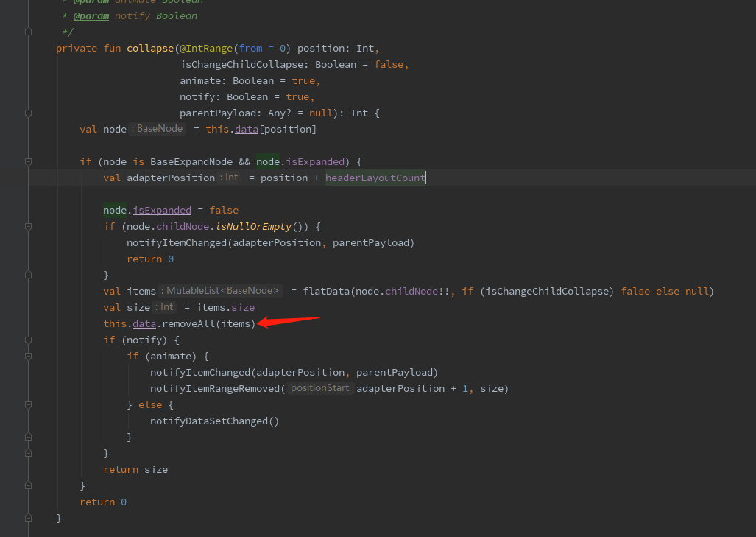Image resolution: width=756 pixels, height=537 pixels.
Task: Click the 'return size' statement
Action: pyautogui.click(x=135, y=469)
